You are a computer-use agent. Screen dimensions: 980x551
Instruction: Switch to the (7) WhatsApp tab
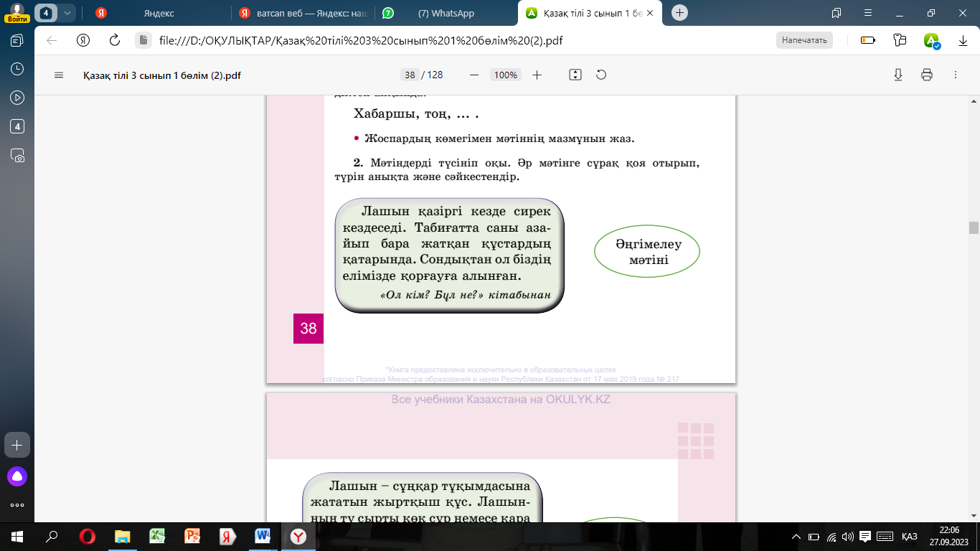pyautogui.click(x=446, y=13)
